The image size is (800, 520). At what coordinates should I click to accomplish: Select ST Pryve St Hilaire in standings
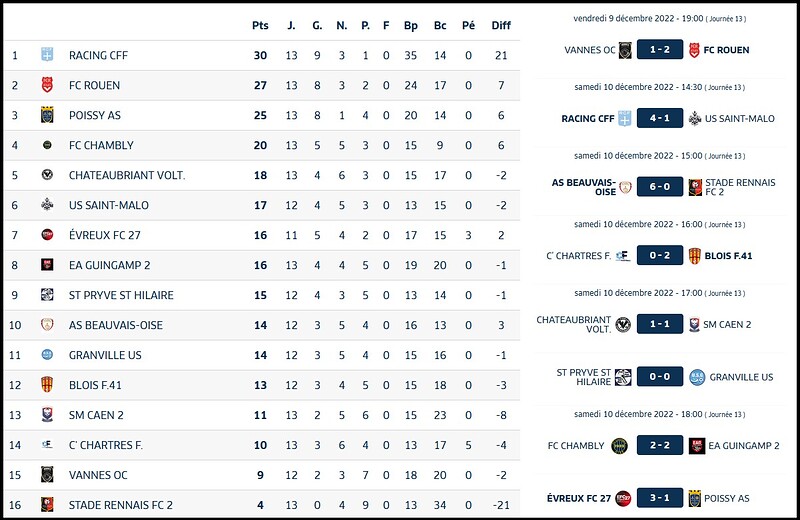point(121,295)
